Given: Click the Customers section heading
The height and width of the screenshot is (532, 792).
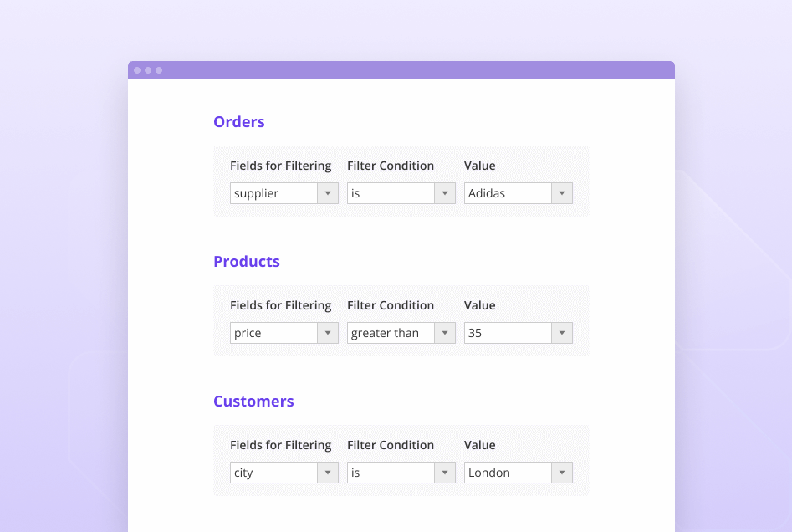Looking at the screenshot, I should coord(253,402).
